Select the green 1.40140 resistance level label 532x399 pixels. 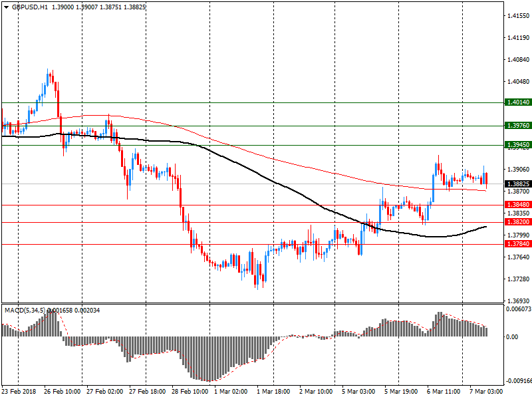pos(518,102)
